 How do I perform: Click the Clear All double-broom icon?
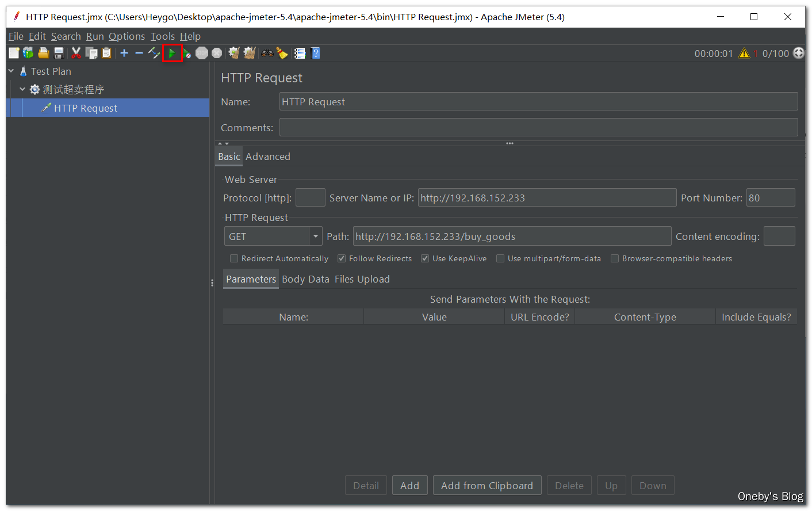249,53
